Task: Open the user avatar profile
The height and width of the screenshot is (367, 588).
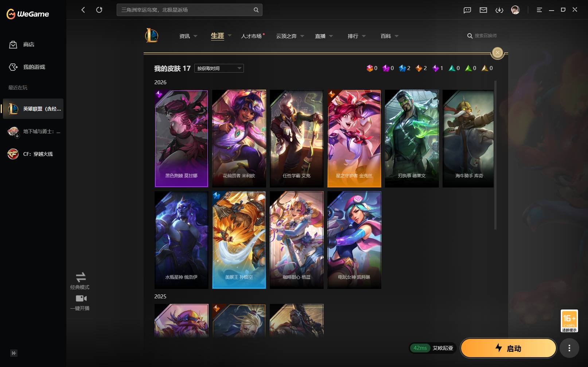Action: point(515,10)
